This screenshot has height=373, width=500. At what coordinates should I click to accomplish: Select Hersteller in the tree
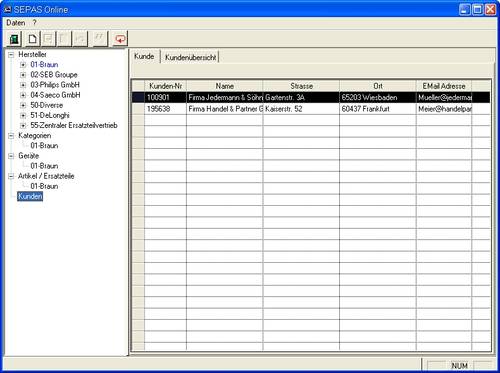coord(32,54)
